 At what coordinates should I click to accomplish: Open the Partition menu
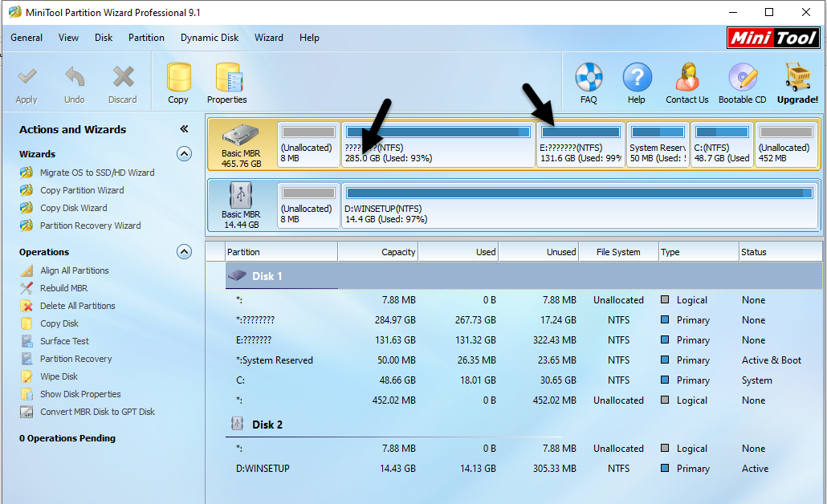click(146, 38)
